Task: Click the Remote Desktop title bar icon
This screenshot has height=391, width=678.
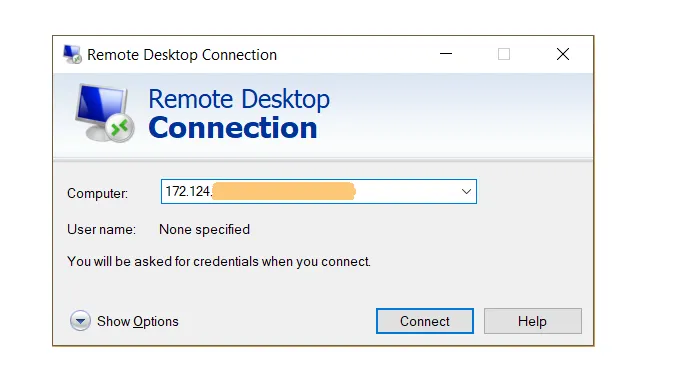Action: coord(72,54)
